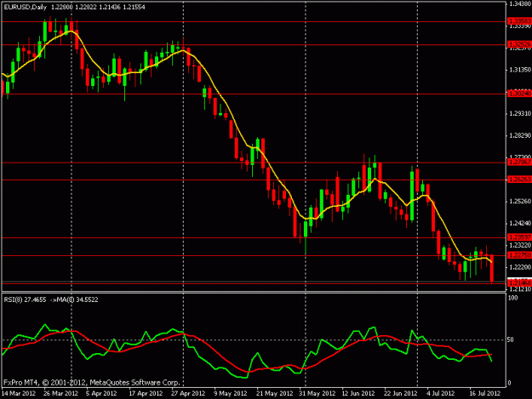Viewport: 532px width, 399px height.
Task: Click the 1.34380 axis price value
Action: pos(520,4)
